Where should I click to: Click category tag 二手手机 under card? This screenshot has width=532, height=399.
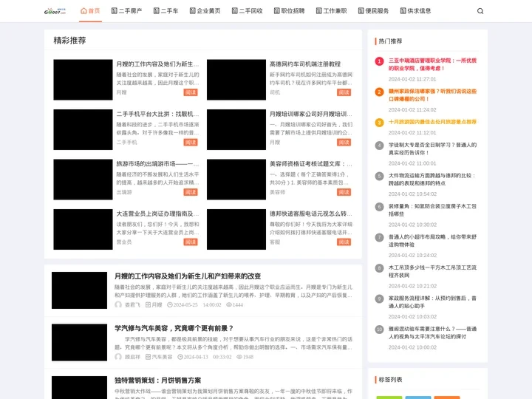126,142
